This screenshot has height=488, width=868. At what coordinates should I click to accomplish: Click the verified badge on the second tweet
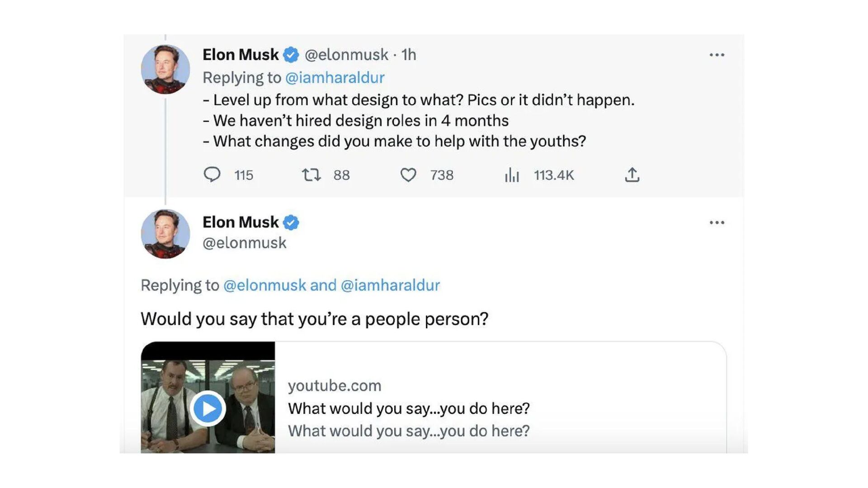point(291,223)
